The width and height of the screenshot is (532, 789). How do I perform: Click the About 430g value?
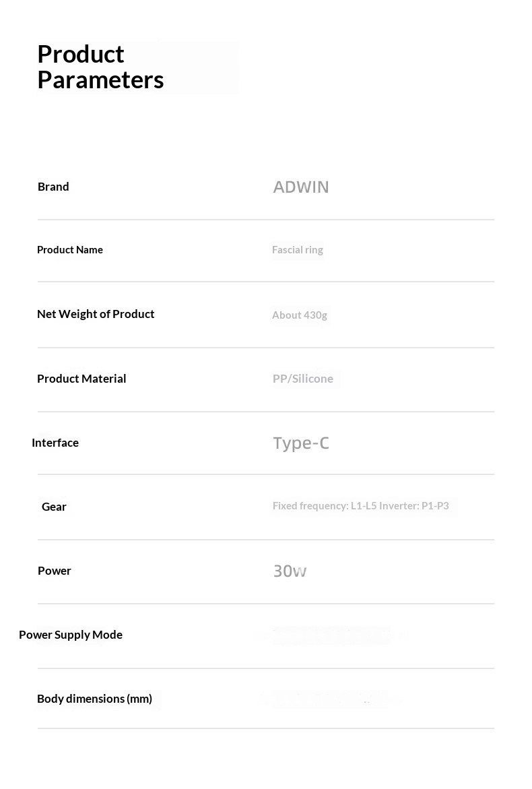click(x=300, y=315)
